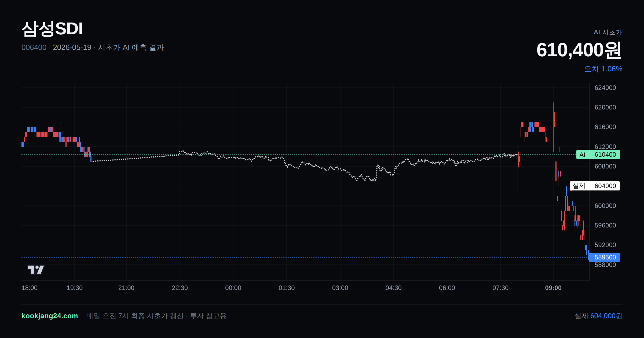Click the 07:30 time axis label
The height and width of the screenshot is (338, 644).
coord(500,288)
